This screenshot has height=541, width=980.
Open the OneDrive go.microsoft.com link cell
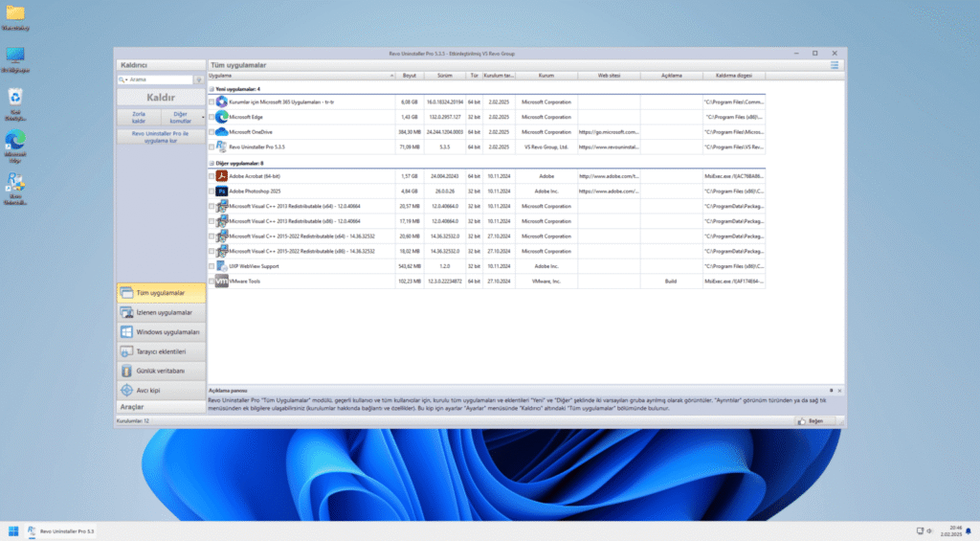click(609, 132)
